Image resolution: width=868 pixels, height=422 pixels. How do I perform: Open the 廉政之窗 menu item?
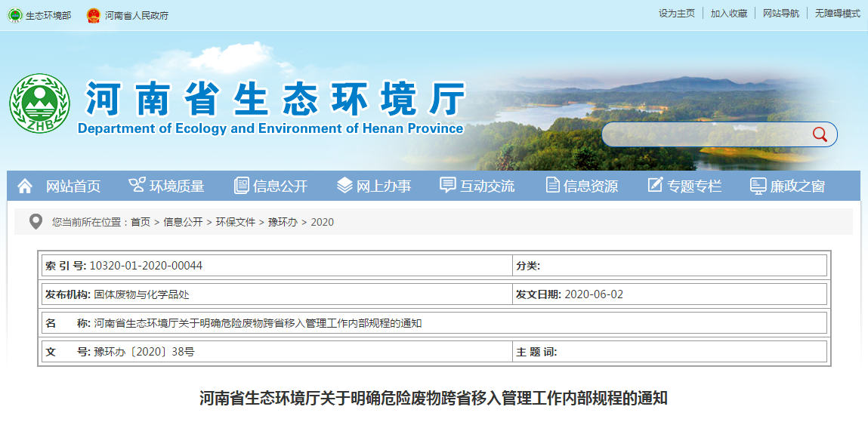[x=798, y=186]
